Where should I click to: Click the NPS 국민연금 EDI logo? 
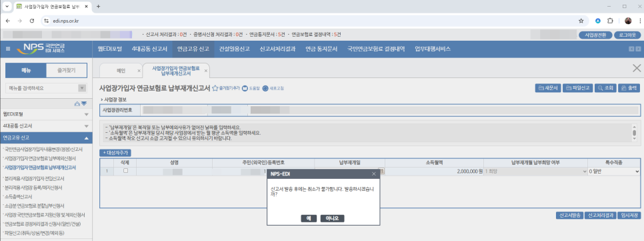(40, 49)
